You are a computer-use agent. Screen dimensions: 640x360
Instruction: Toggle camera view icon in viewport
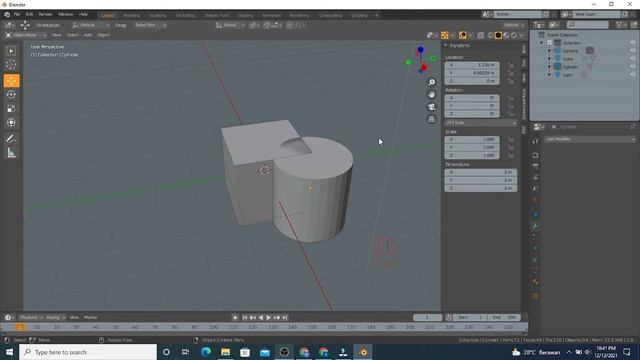(431, 107)
